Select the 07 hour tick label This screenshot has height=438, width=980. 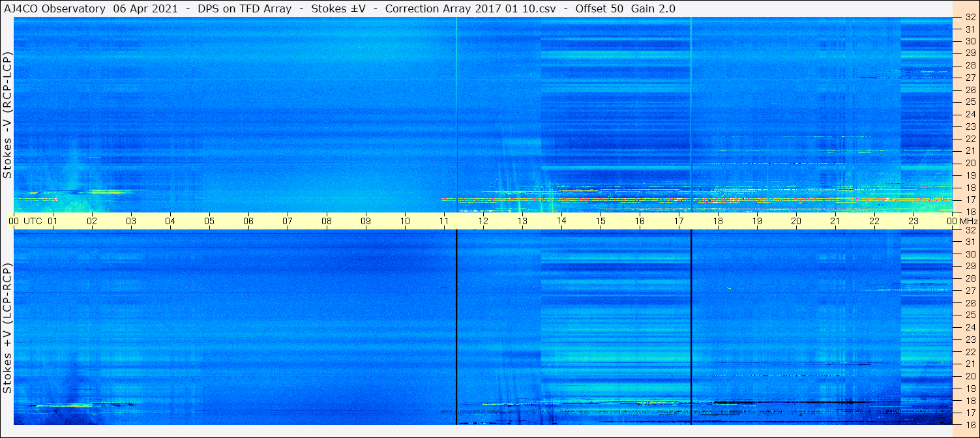288,221
